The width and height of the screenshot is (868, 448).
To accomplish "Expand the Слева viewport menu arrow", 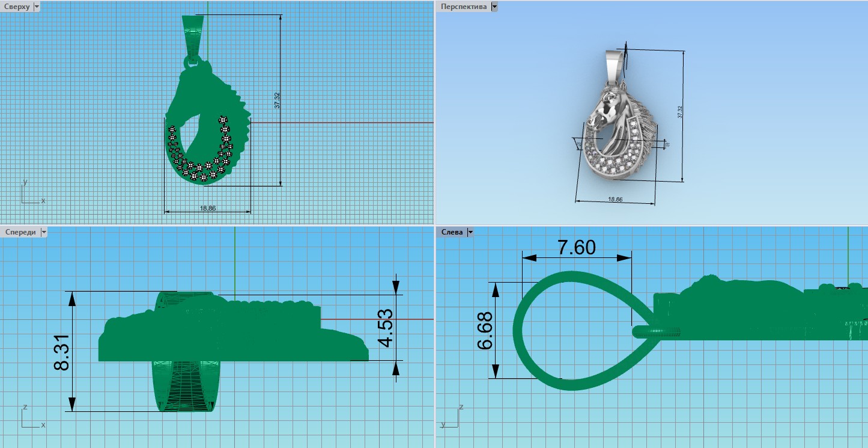I will tap(470, 232).
